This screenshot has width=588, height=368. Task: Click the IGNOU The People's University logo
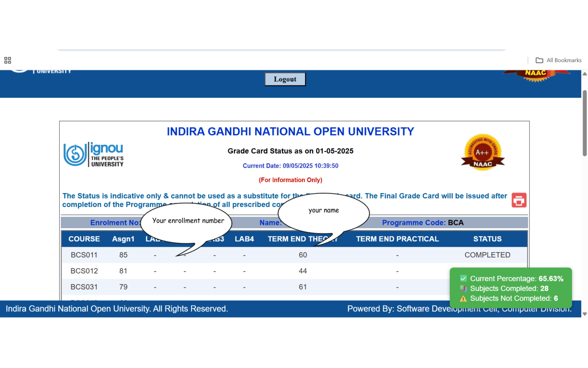(x=93, y=154)
